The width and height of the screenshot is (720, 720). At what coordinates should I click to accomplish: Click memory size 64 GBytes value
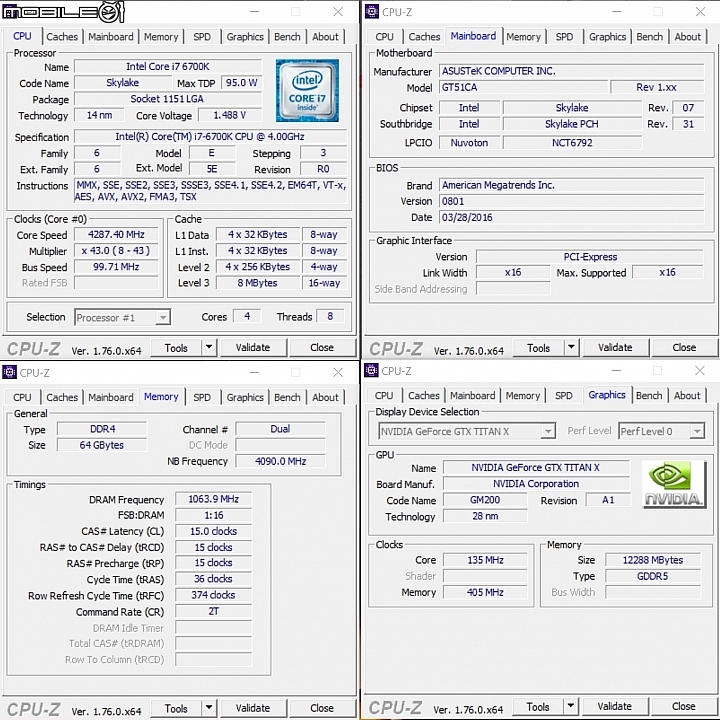(x=102, y=445)
